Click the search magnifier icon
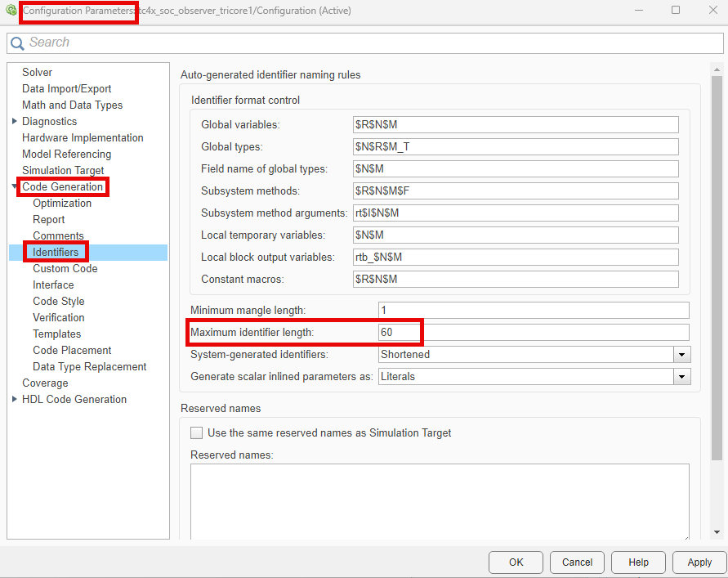 tap(16, 42)
